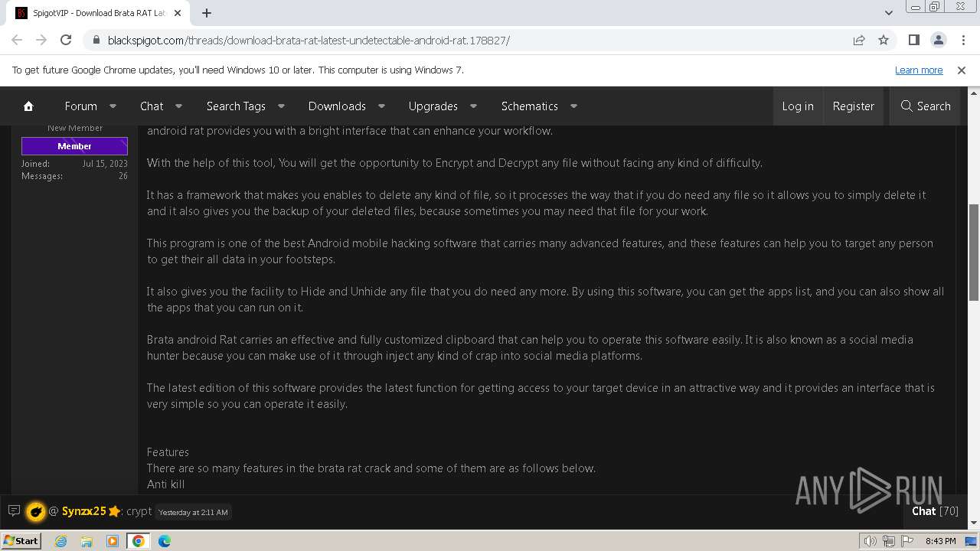Screen dimensions: 980x551
Task: Expand the Forum dropdown arrow
Action: click(x=113, y=106)
